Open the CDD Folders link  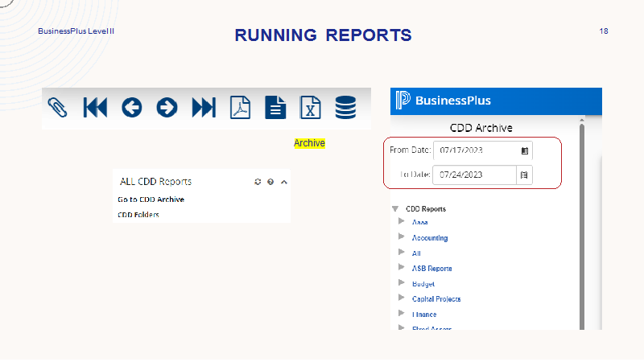138,215
